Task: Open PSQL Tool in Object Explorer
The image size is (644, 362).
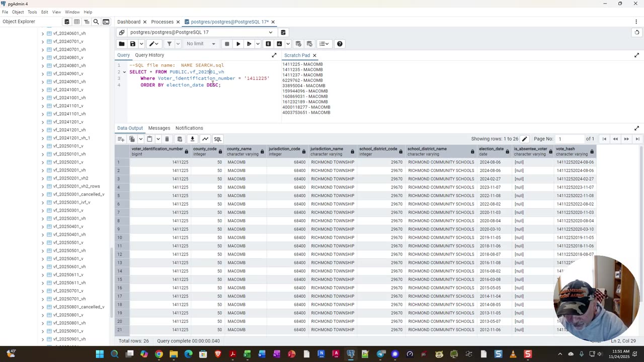Action: pyautogui.click(x=106, y=22)
